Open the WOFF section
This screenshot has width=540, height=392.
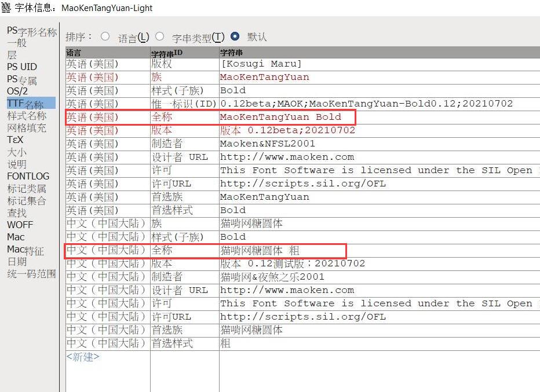click(x=20, y=225)
